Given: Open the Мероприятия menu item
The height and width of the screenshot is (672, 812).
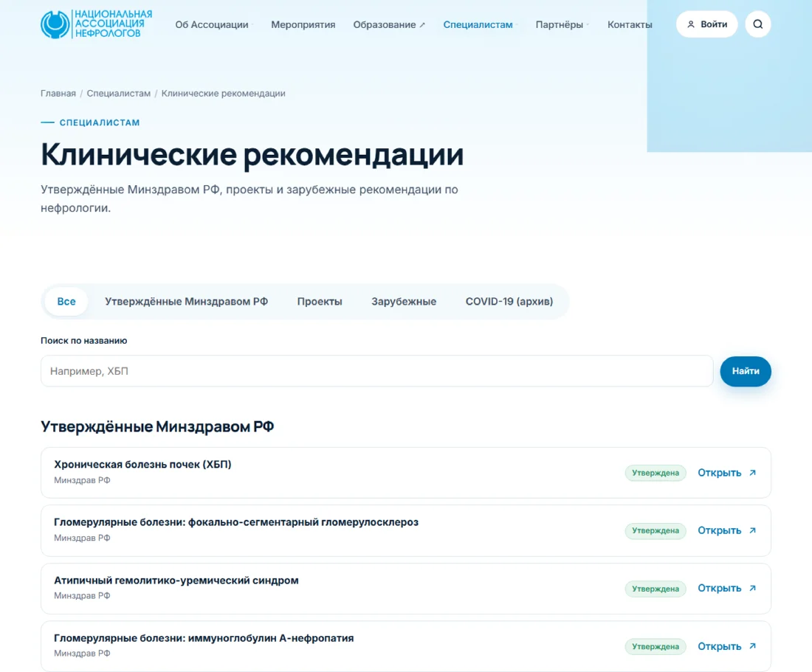Looking at the screenshot, I should coord(303,25).
